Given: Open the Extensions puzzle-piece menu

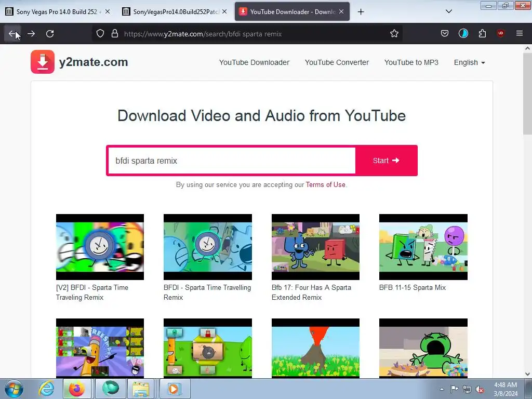Looking at the screenshot, I should pos(482,34).
